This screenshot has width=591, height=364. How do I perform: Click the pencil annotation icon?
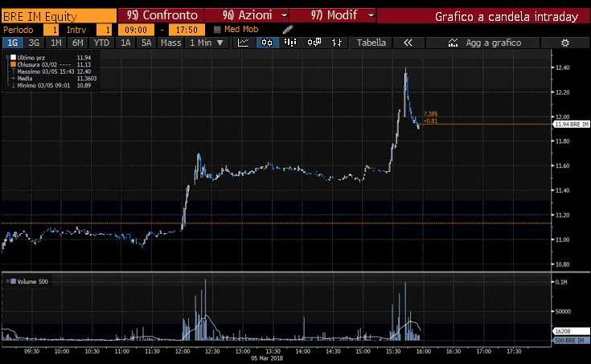coord(288,30)
